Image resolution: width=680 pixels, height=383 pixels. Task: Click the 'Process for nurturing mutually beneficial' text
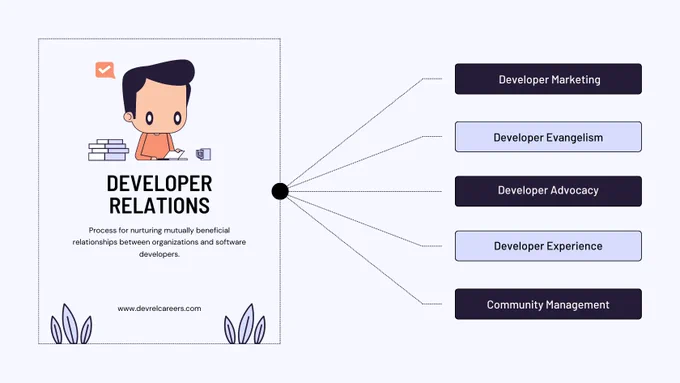(159, 230)
